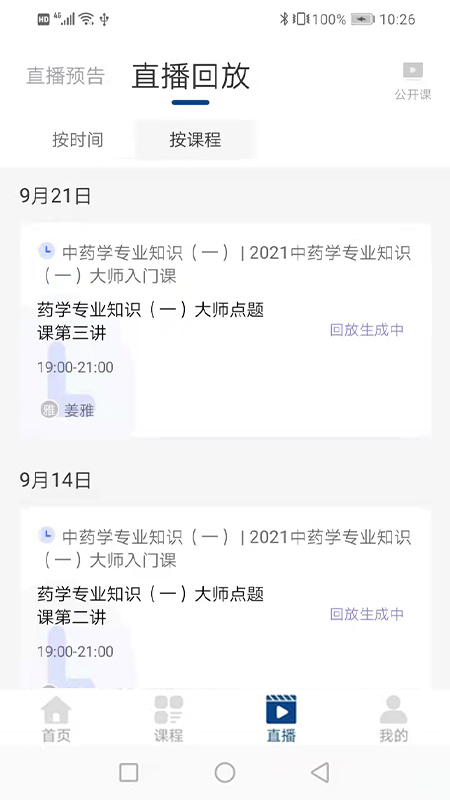450x800 pixels.
Task: Tap Android home circle button
Action: 225,772
